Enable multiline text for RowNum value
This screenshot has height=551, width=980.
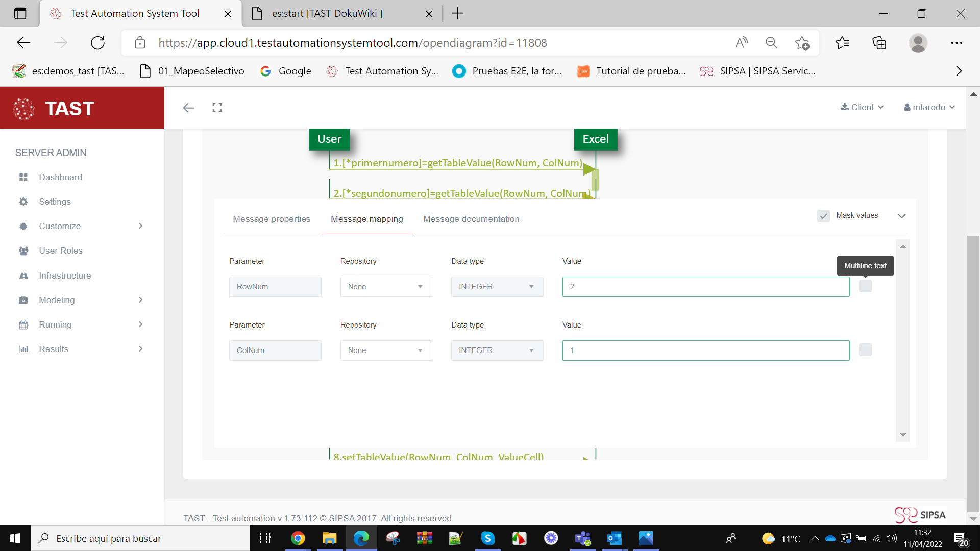tap(865, 286)
